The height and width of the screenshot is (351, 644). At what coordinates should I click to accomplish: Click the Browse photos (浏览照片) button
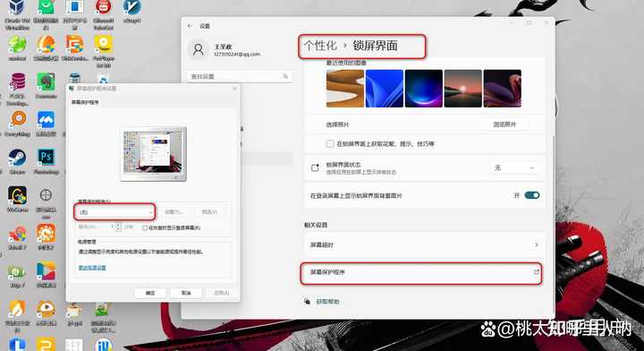504,124
